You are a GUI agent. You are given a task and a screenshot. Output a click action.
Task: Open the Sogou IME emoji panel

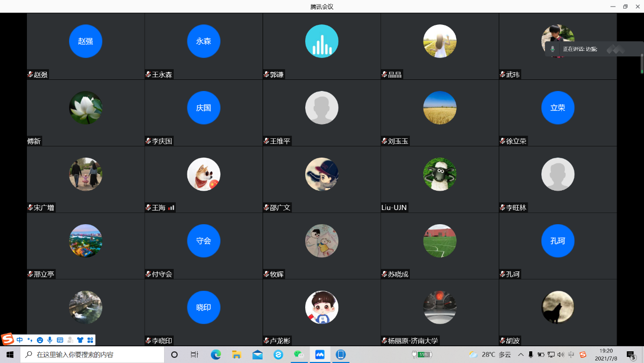40,340
